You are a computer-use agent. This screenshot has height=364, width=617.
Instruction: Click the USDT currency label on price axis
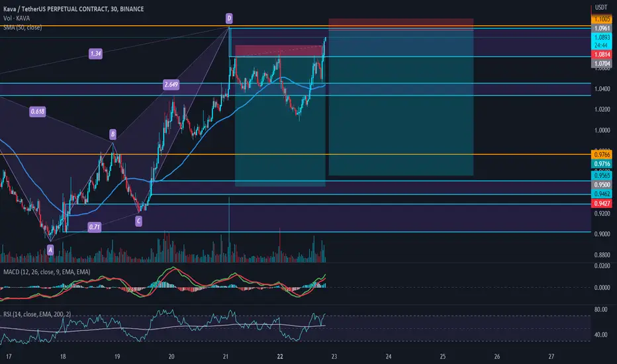601,7
